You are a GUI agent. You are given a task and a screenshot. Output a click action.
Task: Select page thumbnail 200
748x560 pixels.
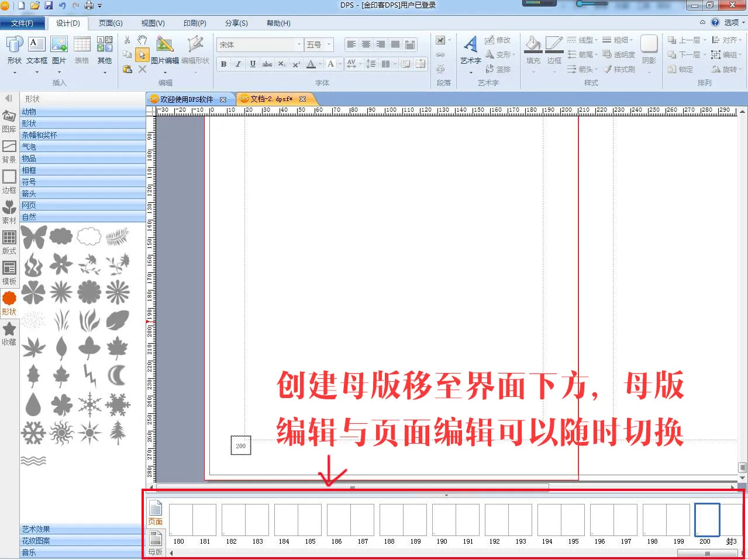tap(706, 520)
